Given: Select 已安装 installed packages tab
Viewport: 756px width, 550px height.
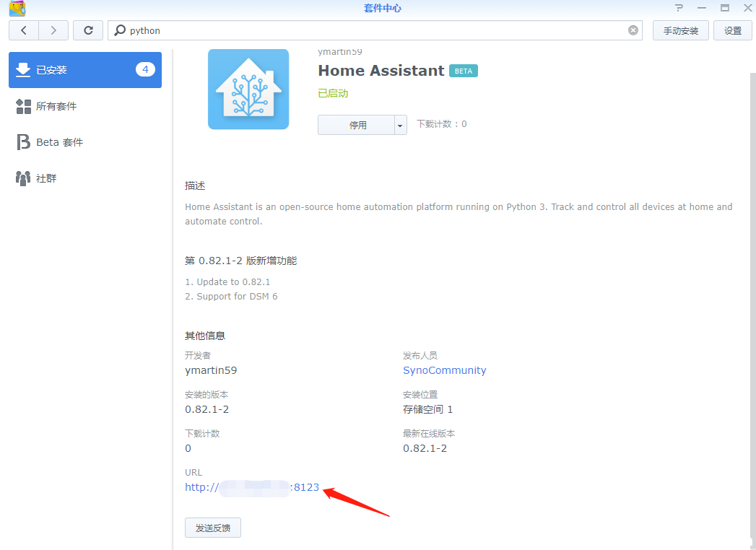Looking at the screenshot, I should (85, 70).
